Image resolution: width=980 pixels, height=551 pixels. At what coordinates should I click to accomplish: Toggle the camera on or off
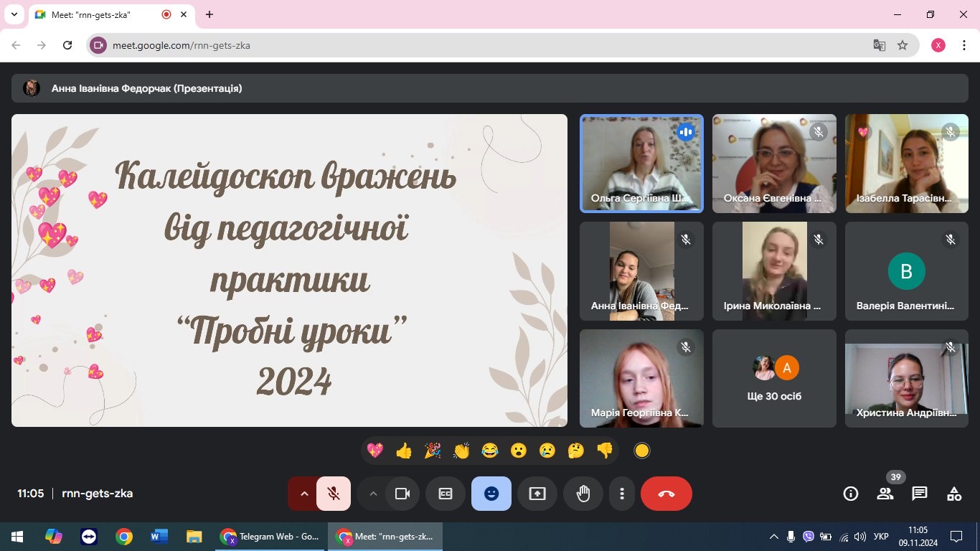coord(402,494)
